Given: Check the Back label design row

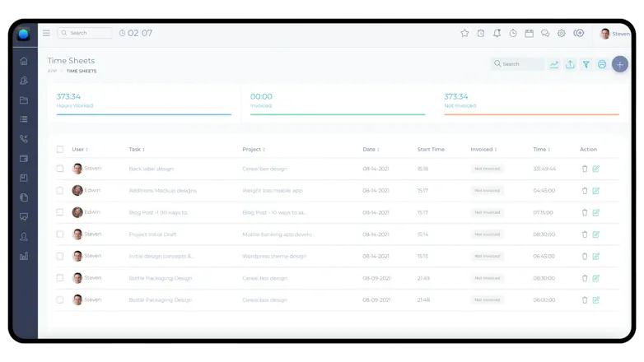Looking at the screenshot, I should pos(60,169).
